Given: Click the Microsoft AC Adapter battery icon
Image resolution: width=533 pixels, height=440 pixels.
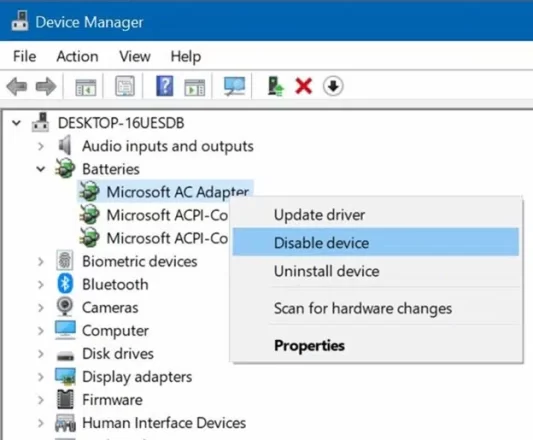Looking at the screenshot, I should point(89,191).
